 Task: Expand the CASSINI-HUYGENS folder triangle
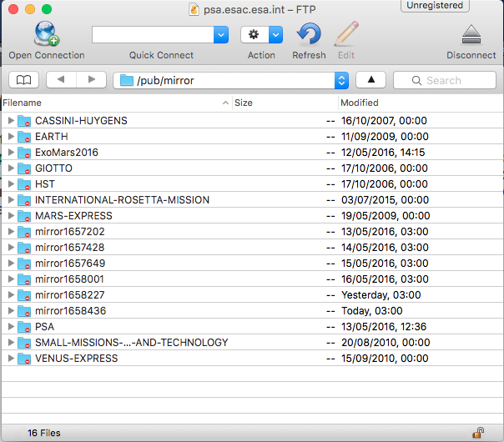click(11, 120)
